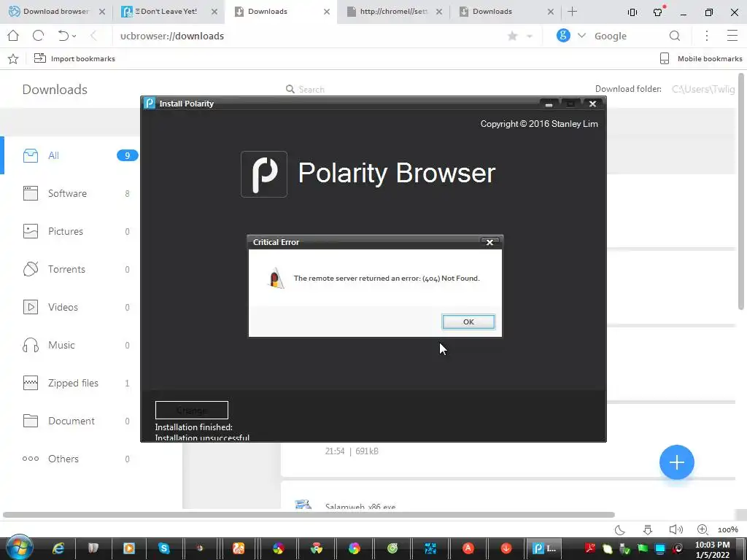Screen dimensions: 747x560
Task: Click the 100% zoom level text
Action: click(x=728, y=529)
